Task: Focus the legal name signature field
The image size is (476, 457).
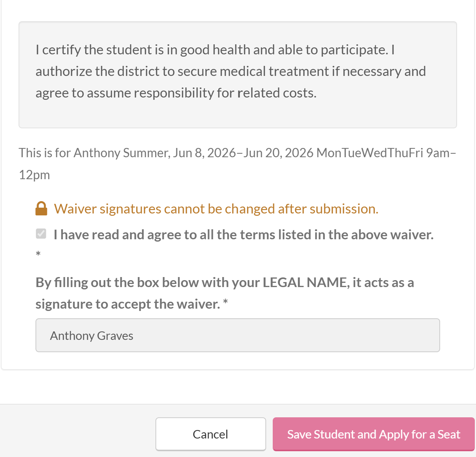Action: pyautogui.click(x=238, y=335)
